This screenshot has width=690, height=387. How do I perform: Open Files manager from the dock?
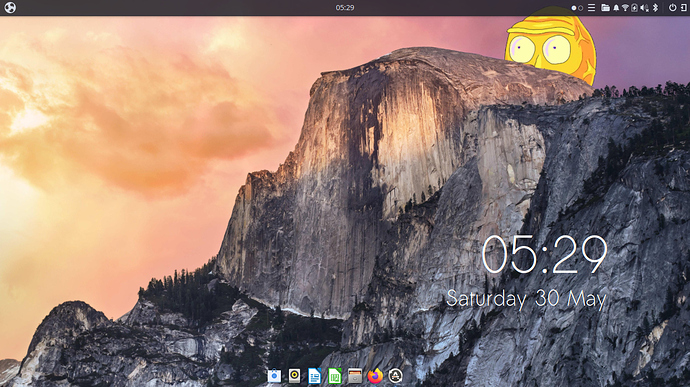355,376
